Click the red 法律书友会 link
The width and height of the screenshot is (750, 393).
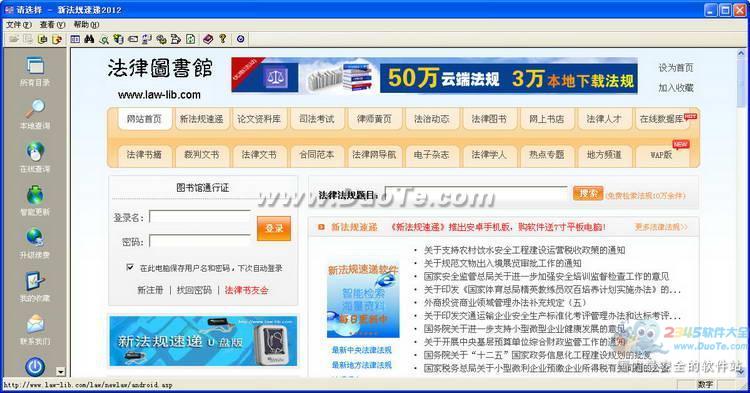tap(246, 290)
